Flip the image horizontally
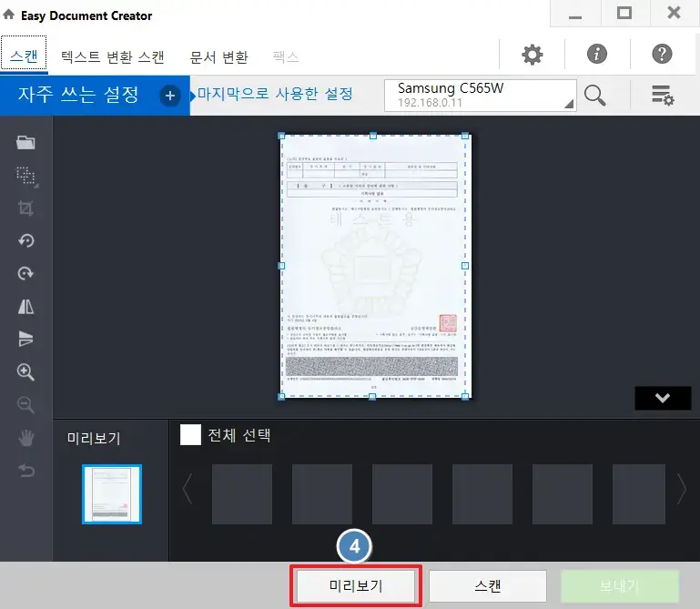The image size is (700, 609). (25, 306)
